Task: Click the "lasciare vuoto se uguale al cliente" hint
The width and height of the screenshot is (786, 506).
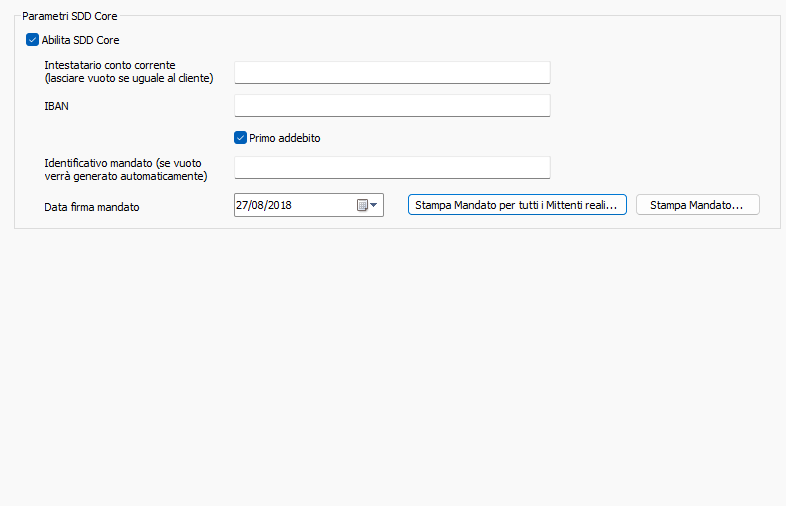Action: (x=129, y=78)
